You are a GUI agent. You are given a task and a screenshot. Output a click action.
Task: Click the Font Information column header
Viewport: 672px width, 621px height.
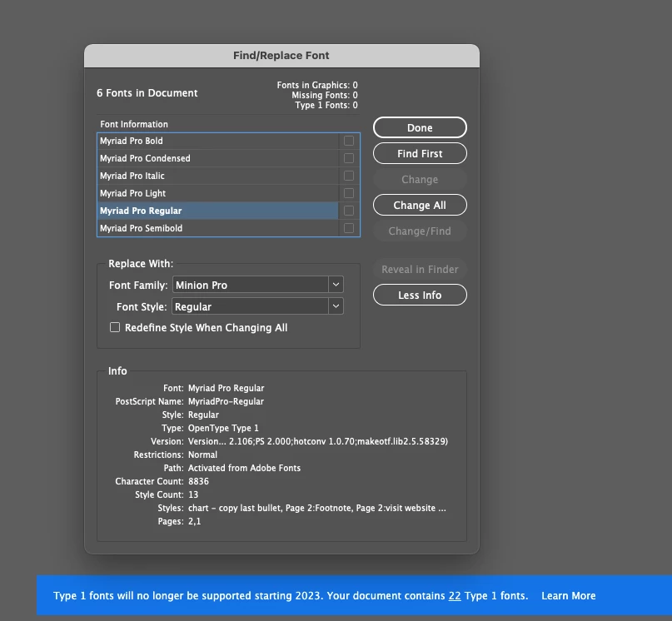pyautogui.click(x=134, y=124)
